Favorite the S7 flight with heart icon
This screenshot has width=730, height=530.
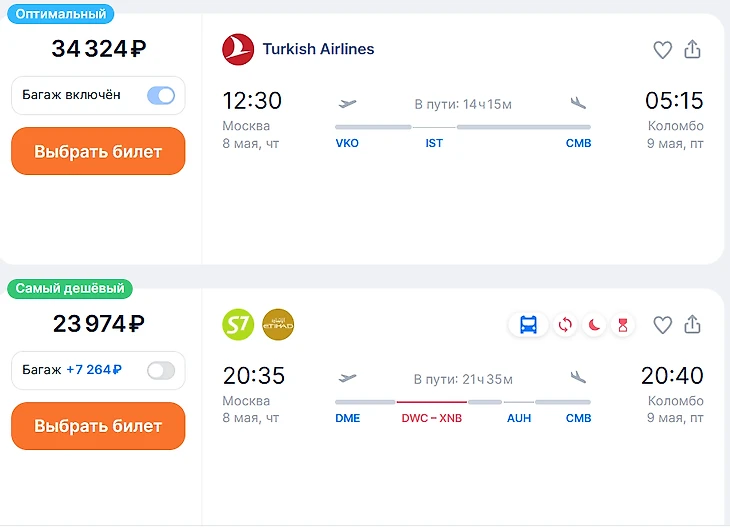coord(662,324)
